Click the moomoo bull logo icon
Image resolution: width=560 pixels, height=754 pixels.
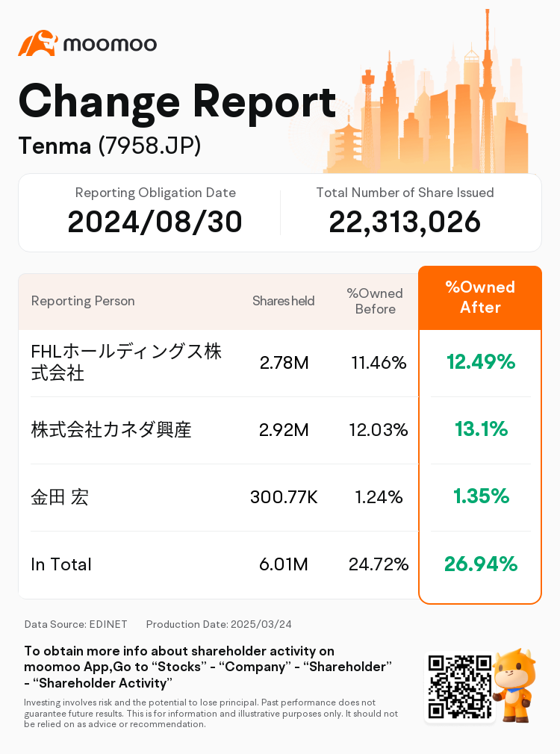(37, 43)
